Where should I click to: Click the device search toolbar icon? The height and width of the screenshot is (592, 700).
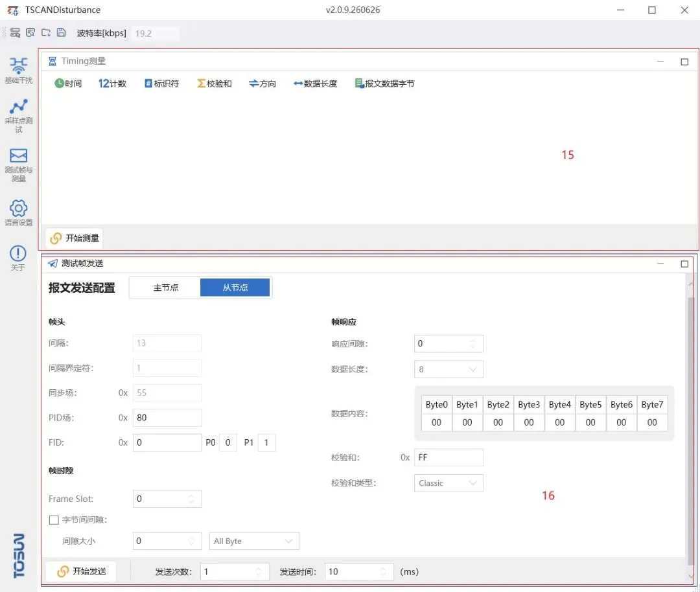point(15,33)
